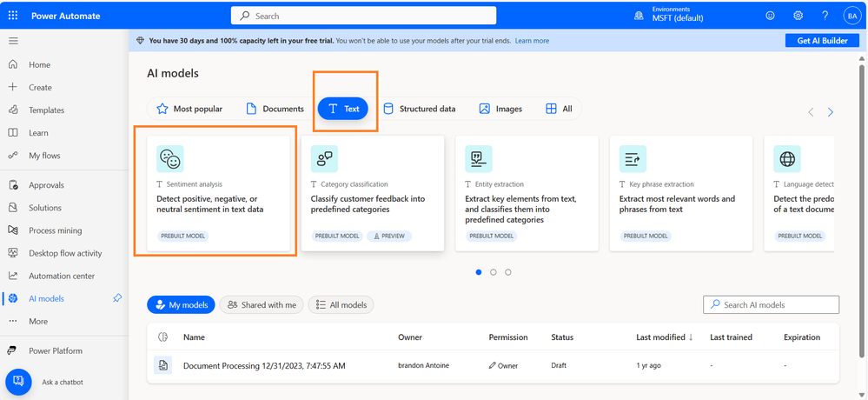The height and width of the screenshot is (400, 868).
Task: Click the Key phrase extraction icon
Action: [x=633, y=158]
